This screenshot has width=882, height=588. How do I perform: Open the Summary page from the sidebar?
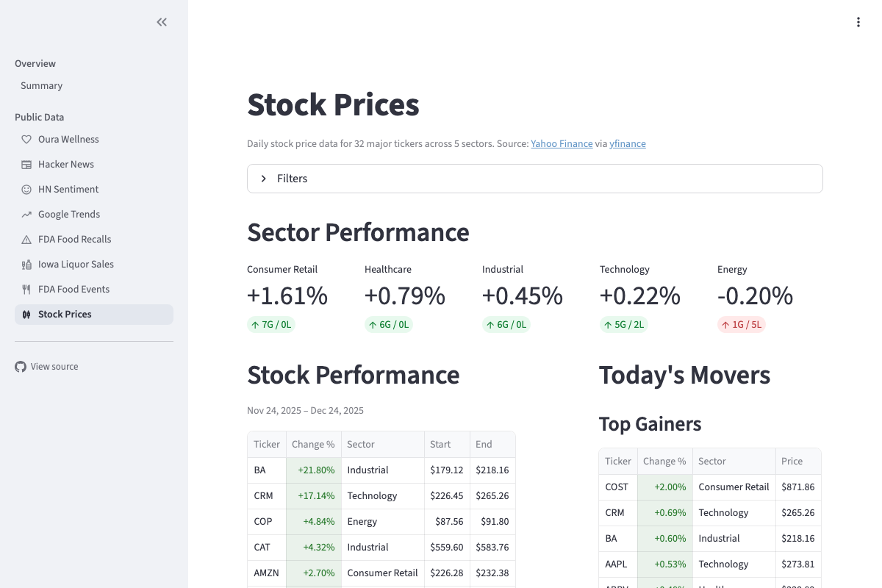tap(41, 85)
